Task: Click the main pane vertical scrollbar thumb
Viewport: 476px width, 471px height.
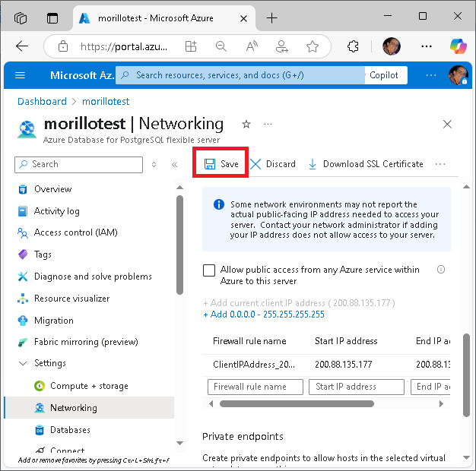Action: tap(467, 375)
